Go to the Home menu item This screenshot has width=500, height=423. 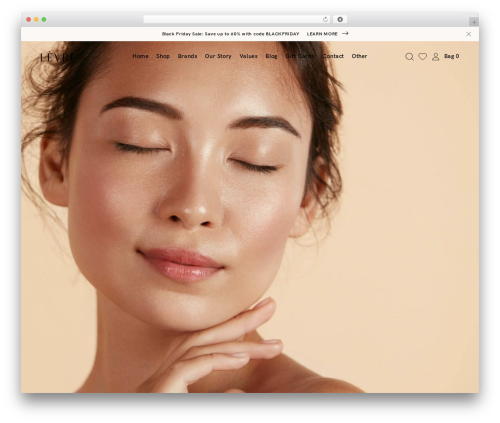pos(140,56)
